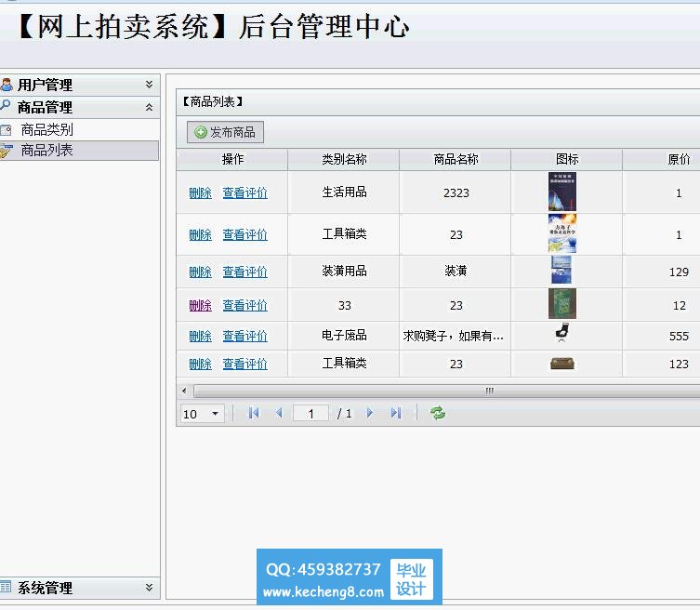Sort by the 商品名称 column header
Image resolution: width=700 pixels, height=610 pixels.
pos(456,159)
